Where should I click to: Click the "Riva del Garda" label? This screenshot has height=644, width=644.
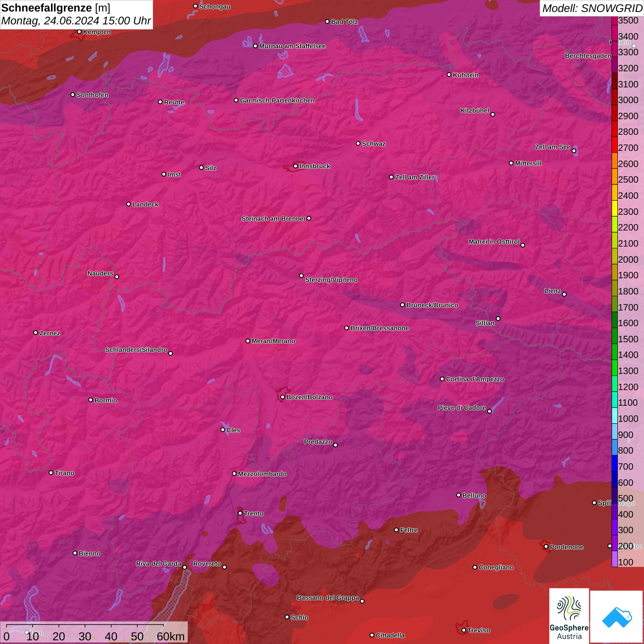159,563
